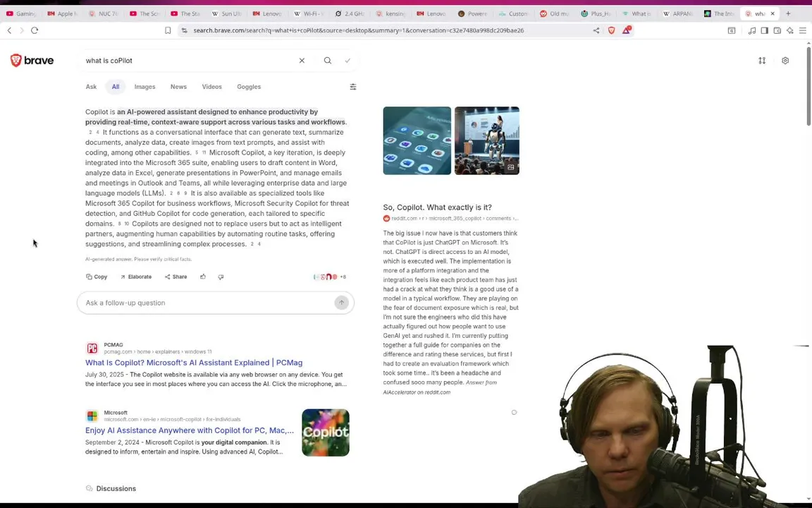Switch to News results

[178, 87]
